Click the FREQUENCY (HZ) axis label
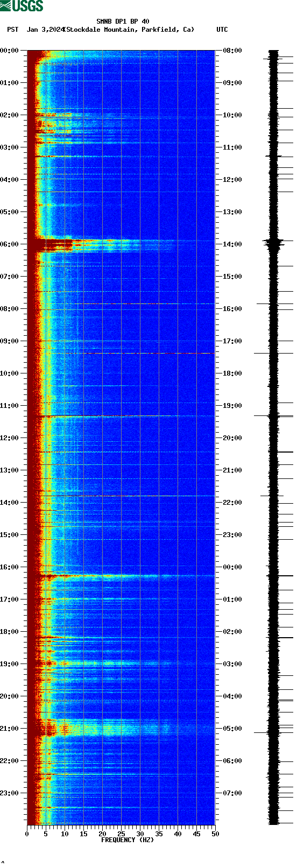 128,839
